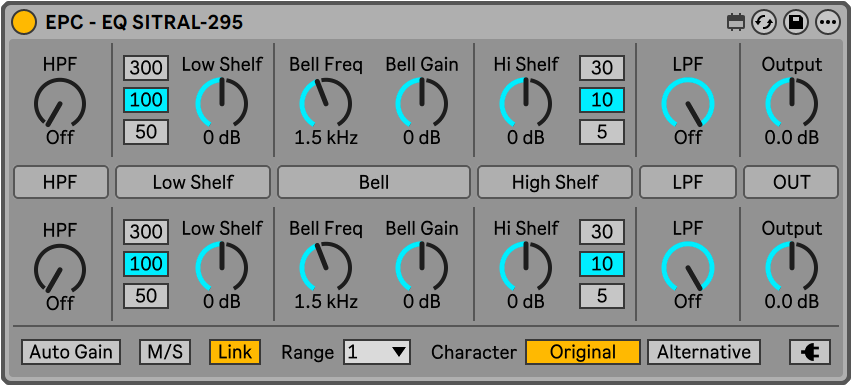Click the hot-swap preset icon

click(x=764, y=23)
